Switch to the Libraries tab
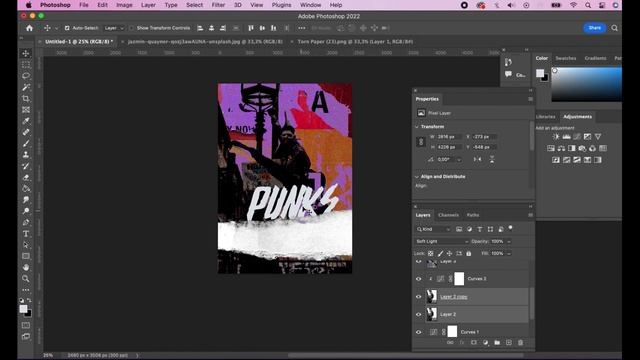The height and width of the screenshot is (360, 640). [546, 117]
